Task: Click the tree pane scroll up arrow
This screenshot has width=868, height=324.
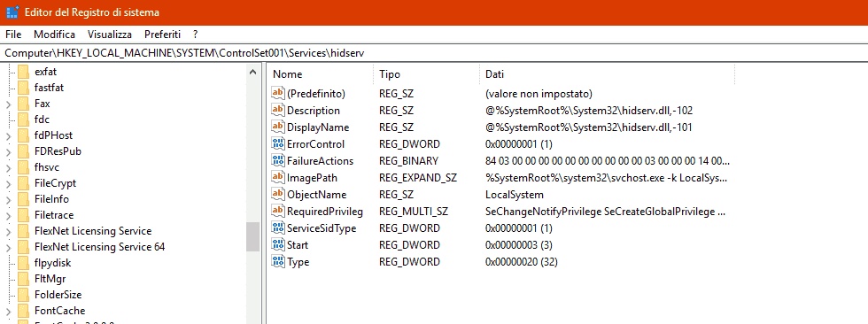Action: pos(253,72)
